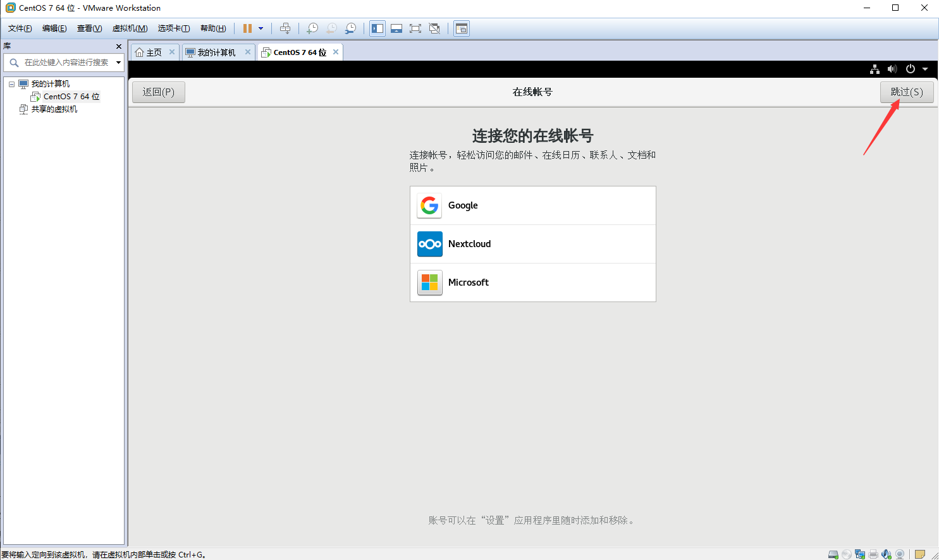Screen dimensions: 939x560
Task: Open the 文件(F) menu
Action: point(20,28)
